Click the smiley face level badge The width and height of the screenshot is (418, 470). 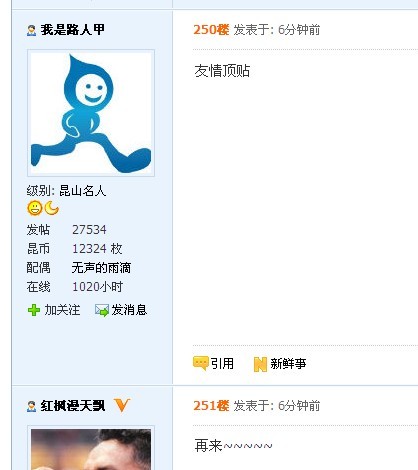pos(34,208)
